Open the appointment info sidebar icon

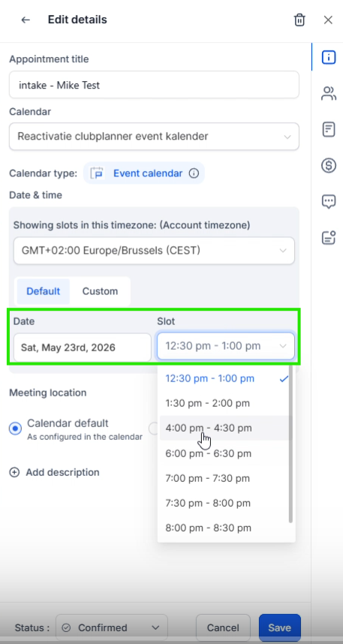click(x=329, y=58)
